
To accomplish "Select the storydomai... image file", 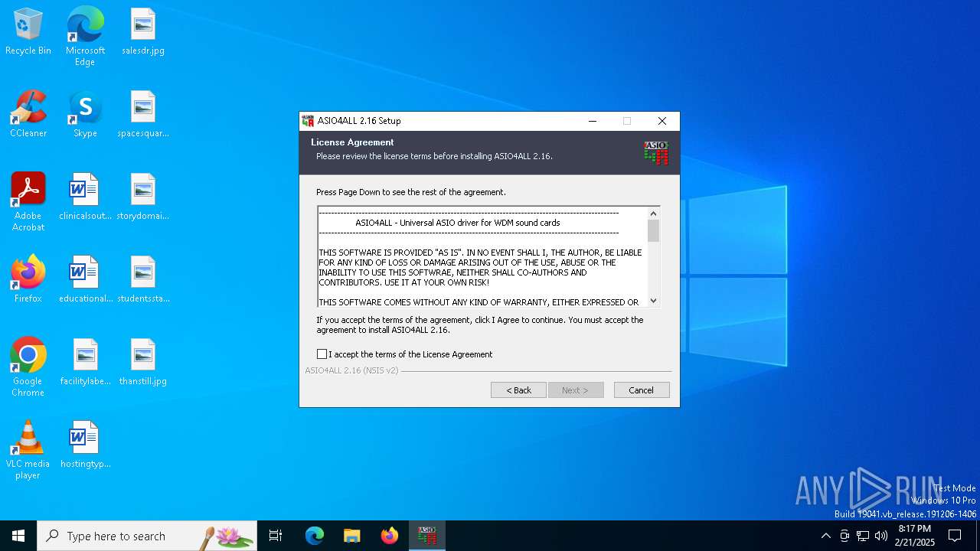I will (143, 196).
